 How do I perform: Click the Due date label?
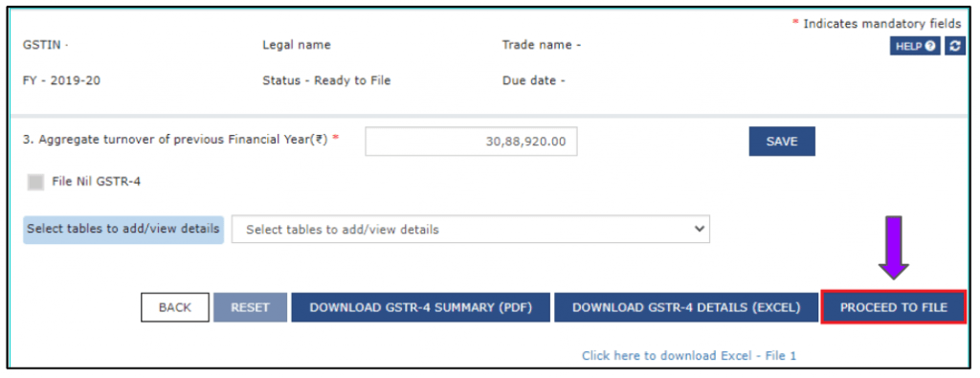[533, 80]
